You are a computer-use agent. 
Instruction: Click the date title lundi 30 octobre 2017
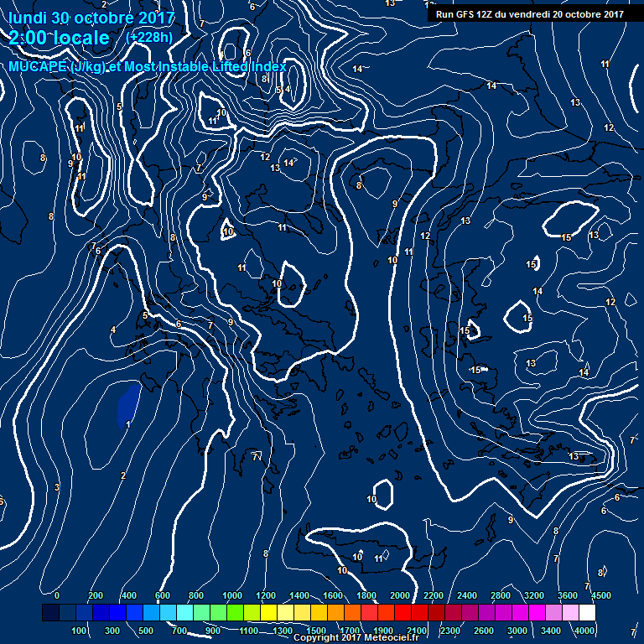(x=91, y=18)
